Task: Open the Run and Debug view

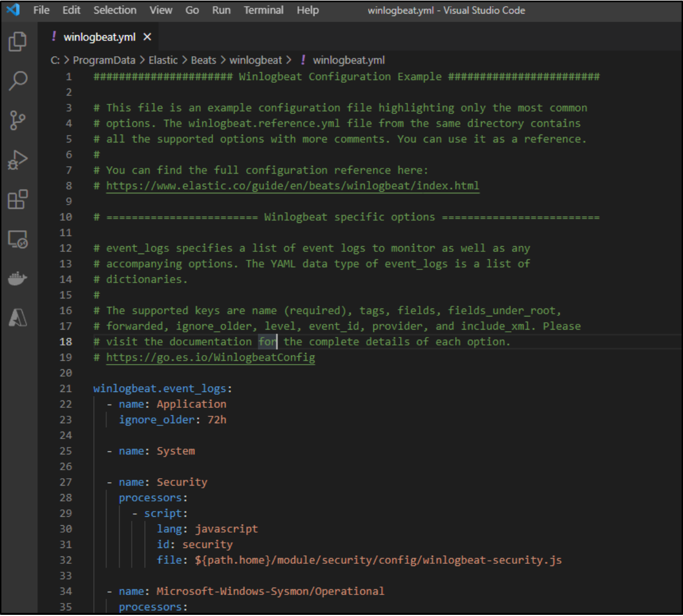Action: (x=18, y=161)
